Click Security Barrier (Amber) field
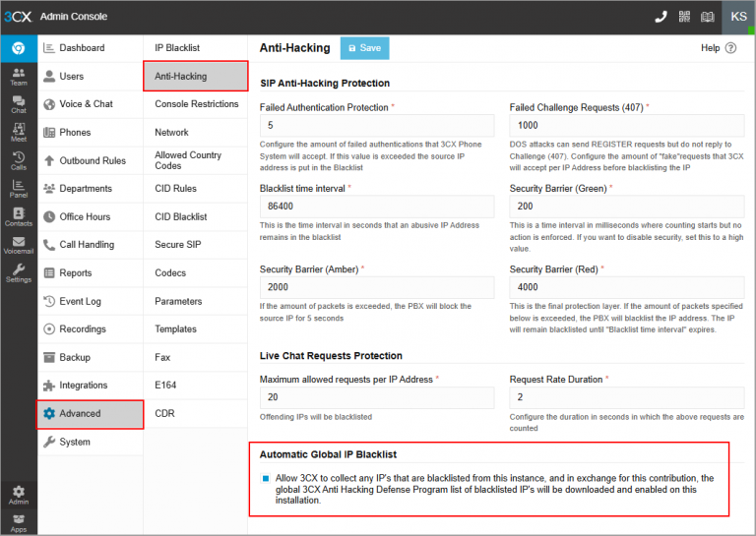756x536 pixels. tap(377, 287)
